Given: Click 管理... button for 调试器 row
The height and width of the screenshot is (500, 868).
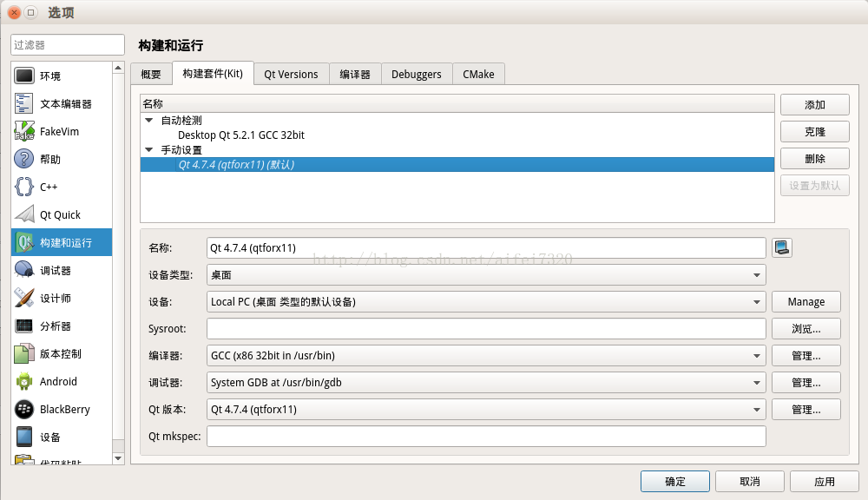Looking at the screenshot, I should coord(806,383).
